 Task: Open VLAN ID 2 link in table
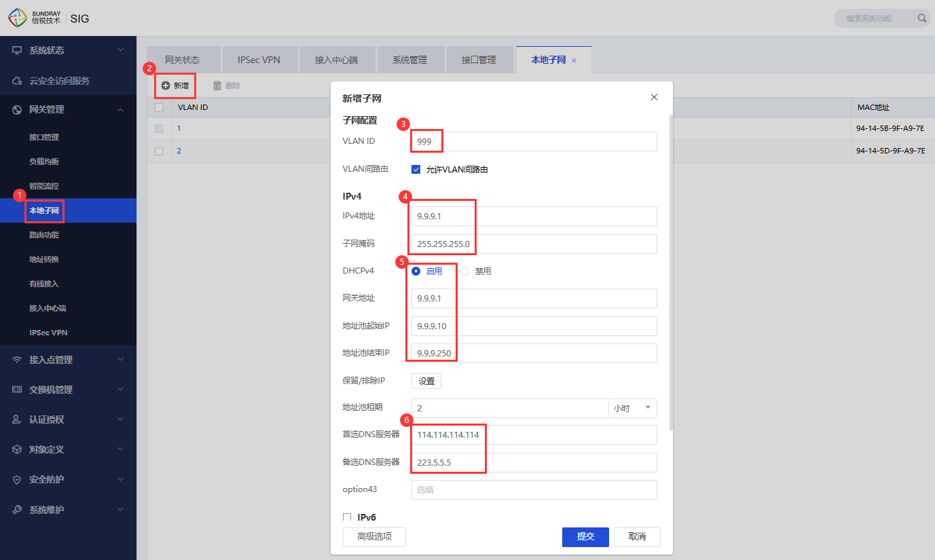[x=179, y=151]
